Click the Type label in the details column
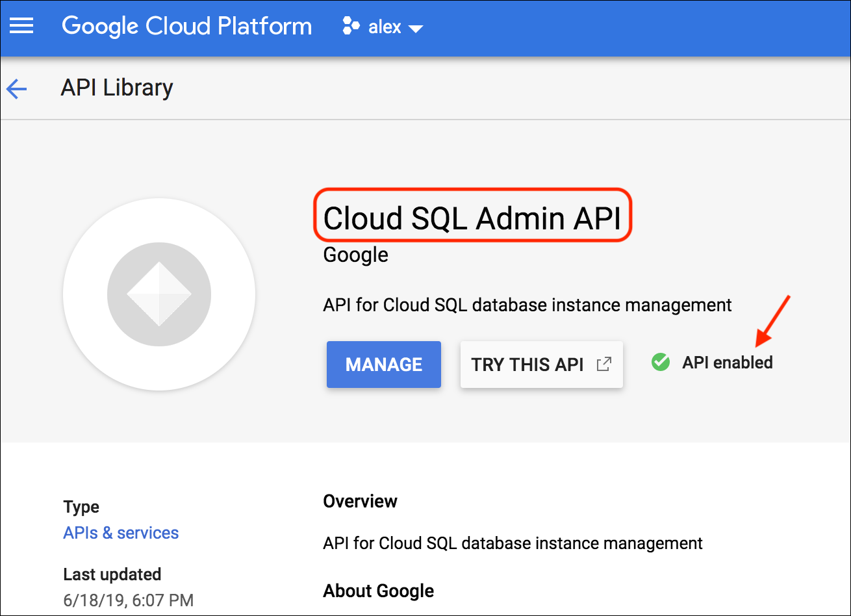Viewport: 851px width, 616px height. (x=81, y=507)
